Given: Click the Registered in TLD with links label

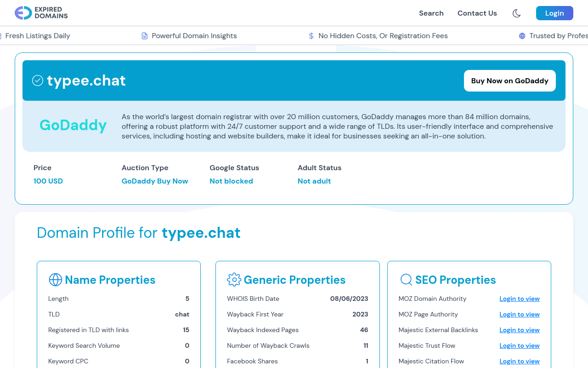Looking at the screenshot, I should [88, 330].
